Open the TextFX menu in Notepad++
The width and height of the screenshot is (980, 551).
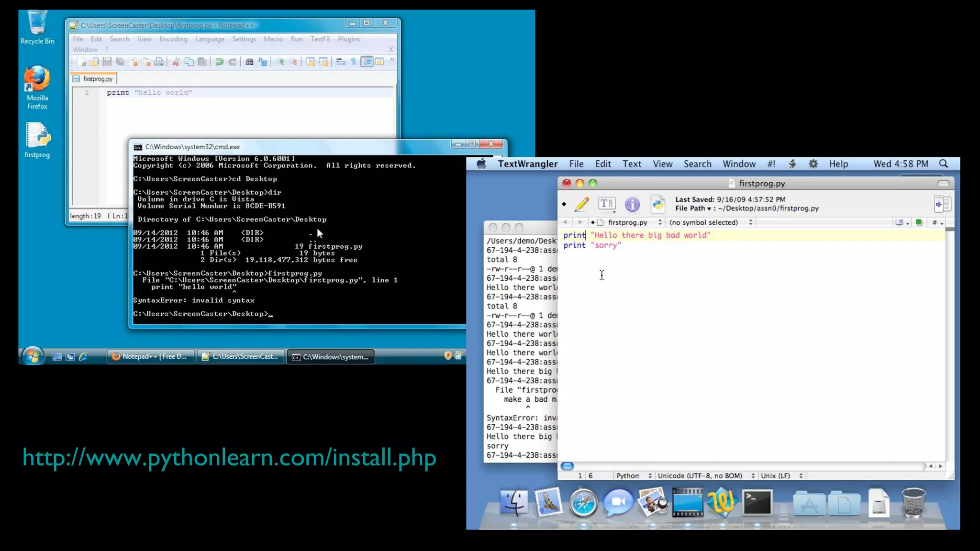pos(320,39)
